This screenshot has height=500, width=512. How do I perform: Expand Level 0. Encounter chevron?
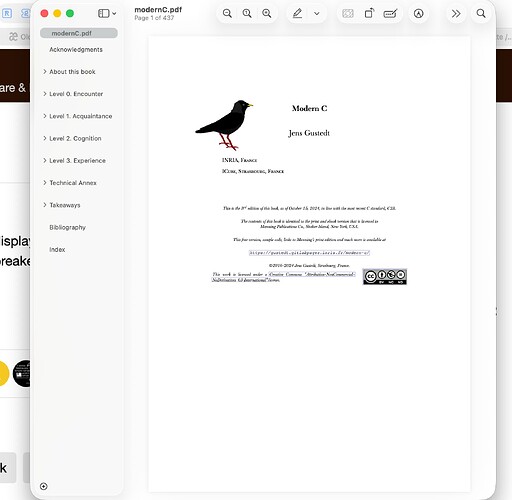[x=45, y=94]
